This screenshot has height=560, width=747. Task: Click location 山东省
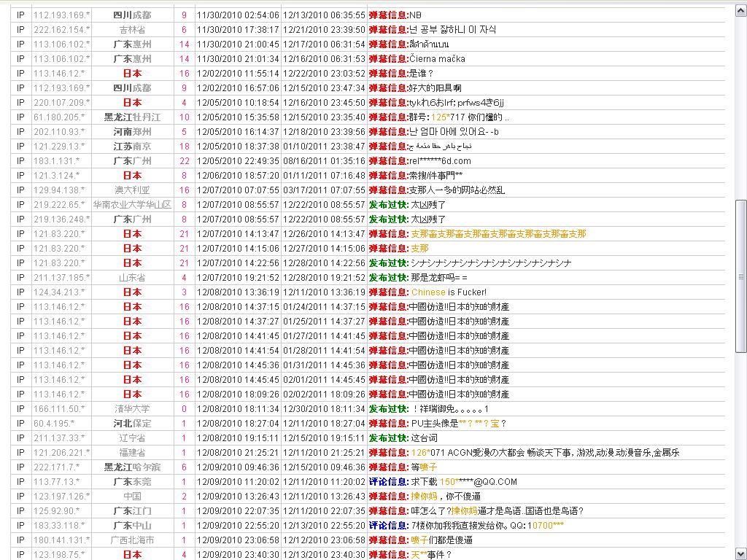click(133, 278)
